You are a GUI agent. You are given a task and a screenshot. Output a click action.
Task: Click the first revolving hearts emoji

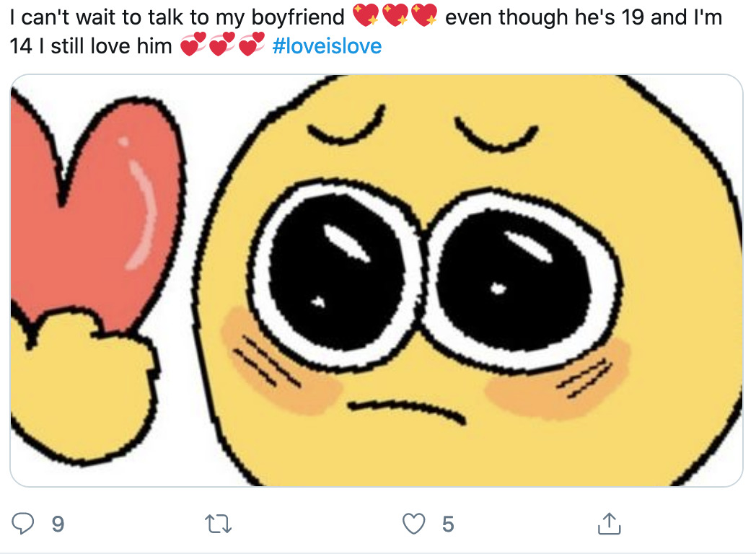click(x=193, y=44)
